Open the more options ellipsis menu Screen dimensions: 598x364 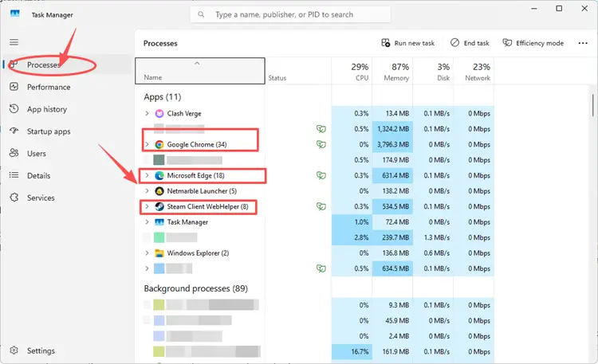[x=583, y=43]
